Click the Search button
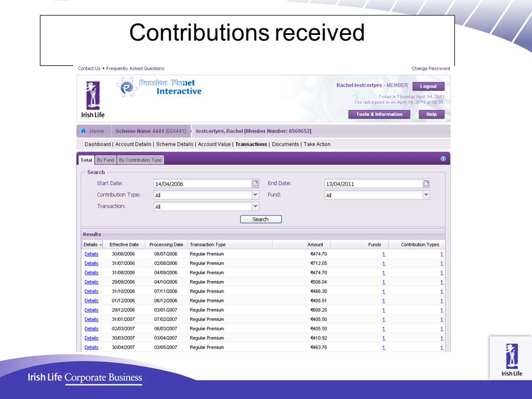 tap(260, 219)
